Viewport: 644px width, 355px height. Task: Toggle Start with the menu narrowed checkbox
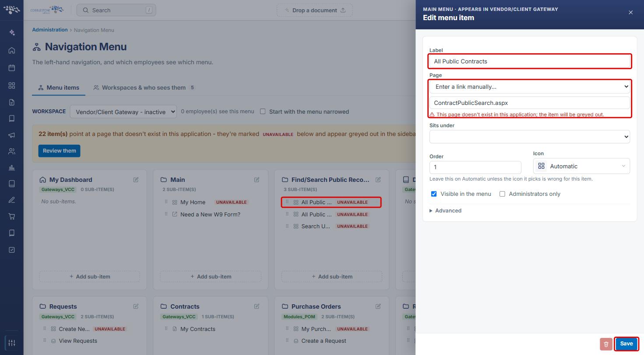pos(263,111)
